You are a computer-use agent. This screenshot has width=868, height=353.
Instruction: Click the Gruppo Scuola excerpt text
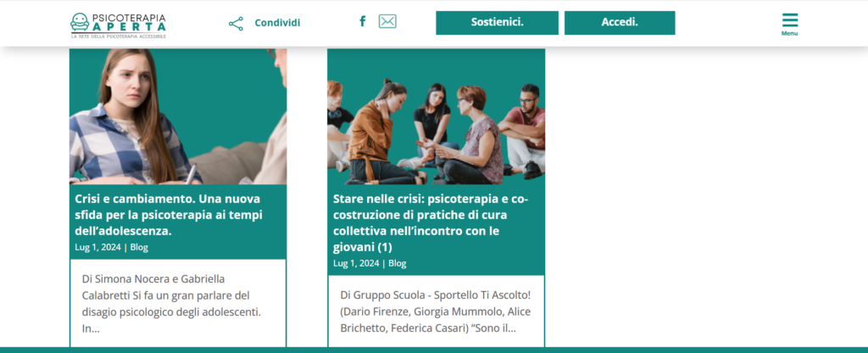(436, 311)
